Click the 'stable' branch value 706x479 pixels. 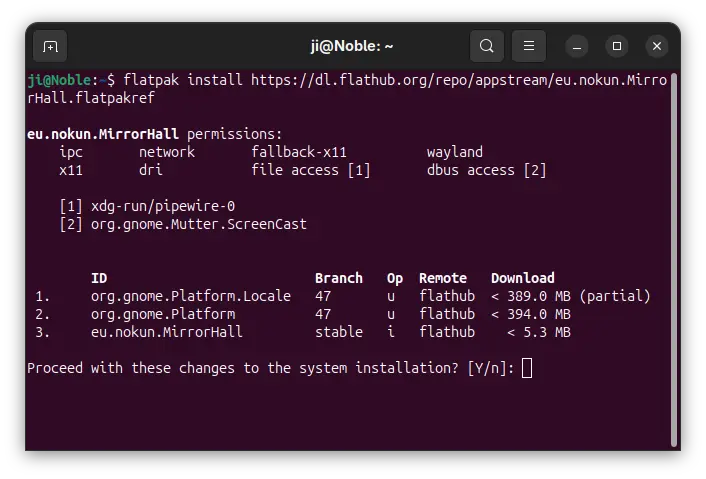(x=339, y=332)
